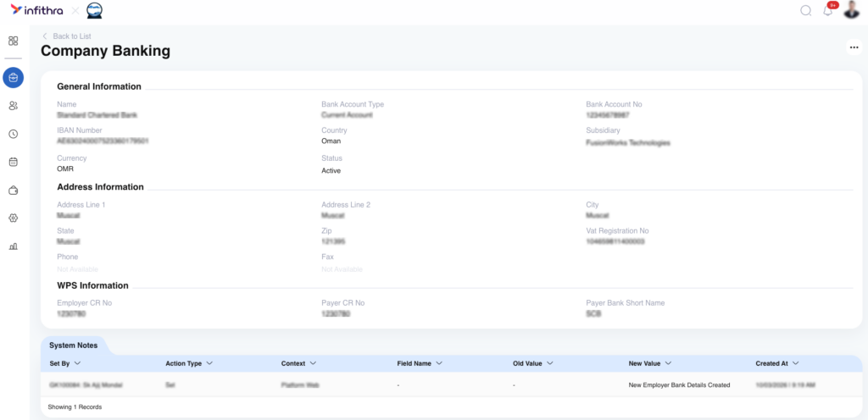Open the three-dot more options menu

(x=853, y=47)
